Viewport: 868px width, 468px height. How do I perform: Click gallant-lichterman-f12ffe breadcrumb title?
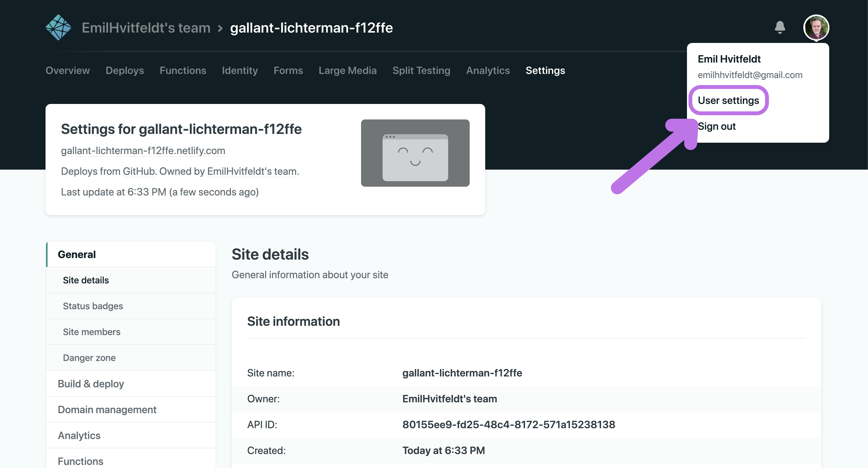click(311, 28)
